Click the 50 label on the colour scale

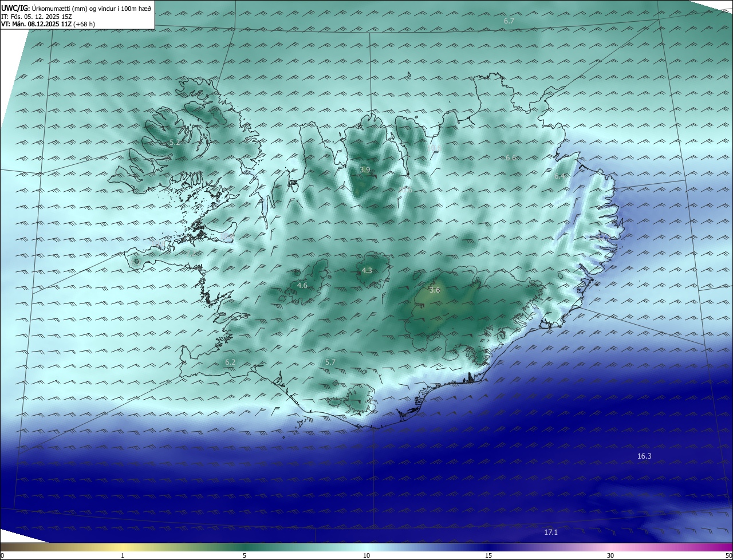pos(728,555)
